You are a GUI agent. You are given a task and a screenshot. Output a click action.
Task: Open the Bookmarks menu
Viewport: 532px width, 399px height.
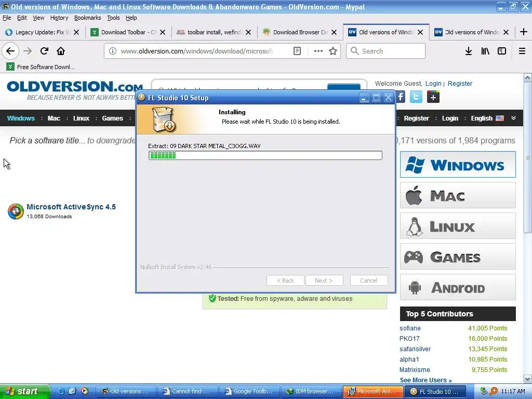click(87, 18)
